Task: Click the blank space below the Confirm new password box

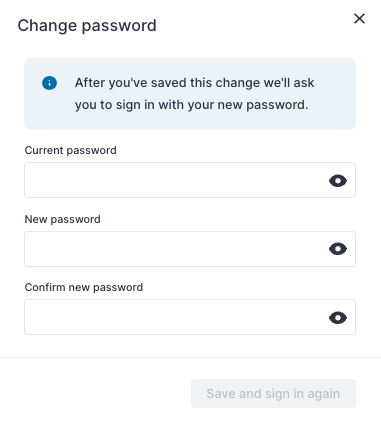Action: click(x=190, y=345)
